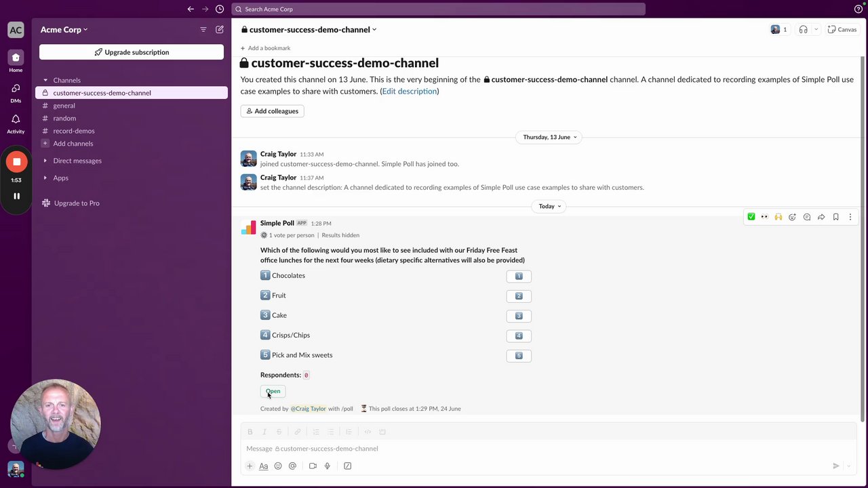Toggle the Aa formatting toolbar visibility
The width and height of the screenshot is (868, 488).
pyautogui.click(x=264, y=466)
